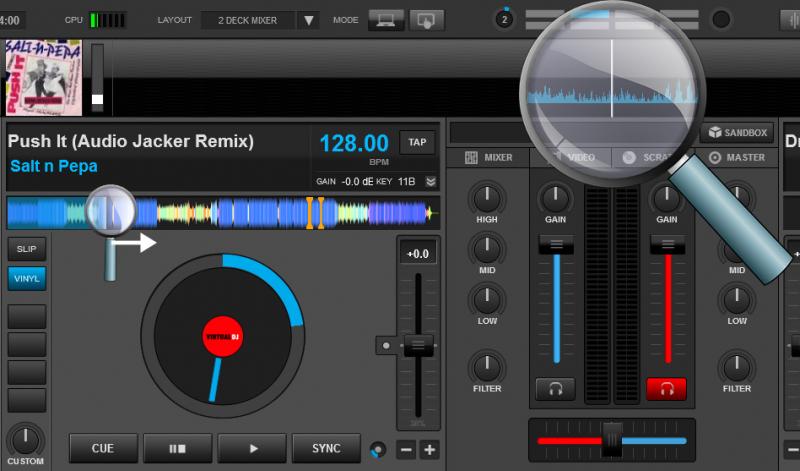The width and height of the screenshot is (800, 471).
Task: Open the LAYOUT dropdown arrow
Action: coord(309,20)
